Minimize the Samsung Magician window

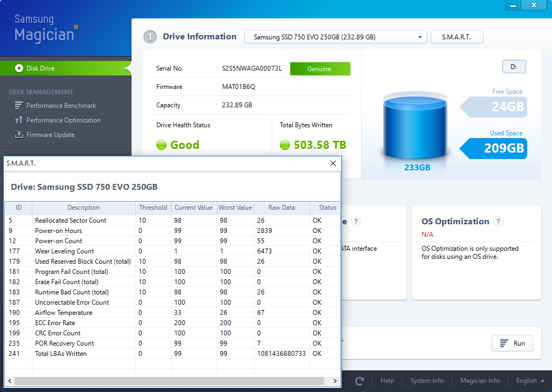[x=513, y=5]
